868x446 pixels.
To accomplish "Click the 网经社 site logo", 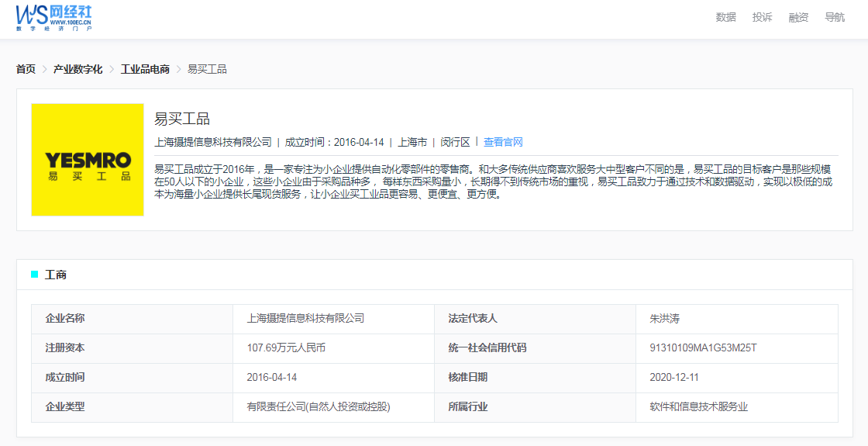I will (53, 17).
